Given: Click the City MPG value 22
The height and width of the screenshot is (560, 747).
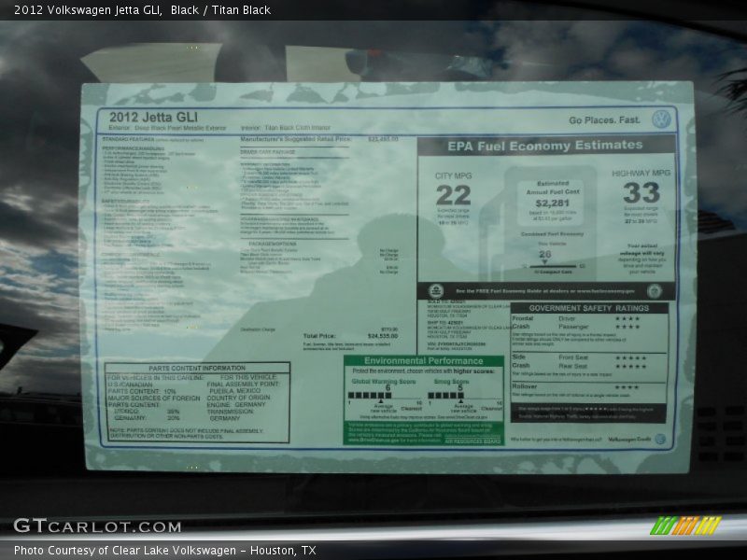Looking at the screenshot, I should (453, 195).
